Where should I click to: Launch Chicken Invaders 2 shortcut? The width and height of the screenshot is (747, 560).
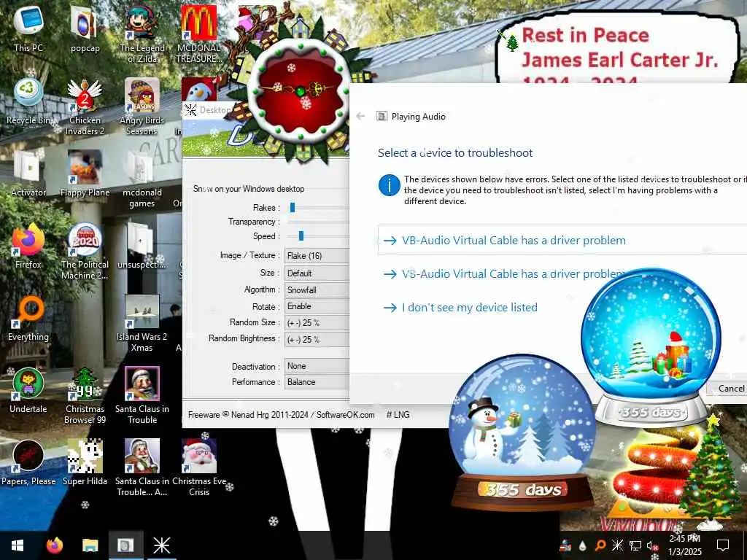pyautogui.click(x=85, y=106)
